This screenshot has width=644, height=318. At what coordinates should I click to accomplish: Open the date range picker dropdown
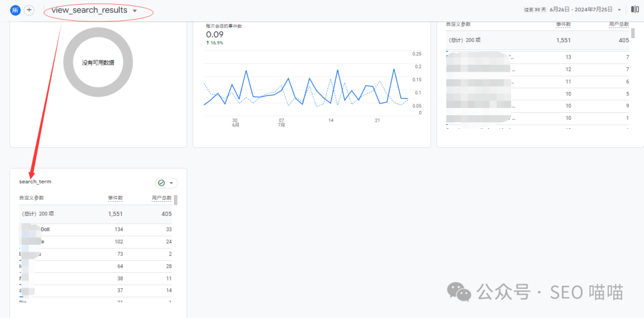click(x=619, y=10)
